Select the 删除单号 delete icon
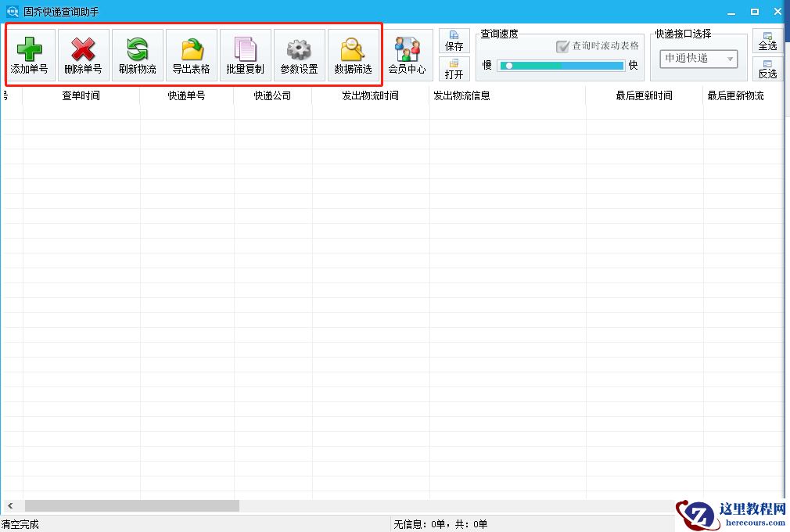The width and height of the screenshot is (790, 532). [84, 54]
